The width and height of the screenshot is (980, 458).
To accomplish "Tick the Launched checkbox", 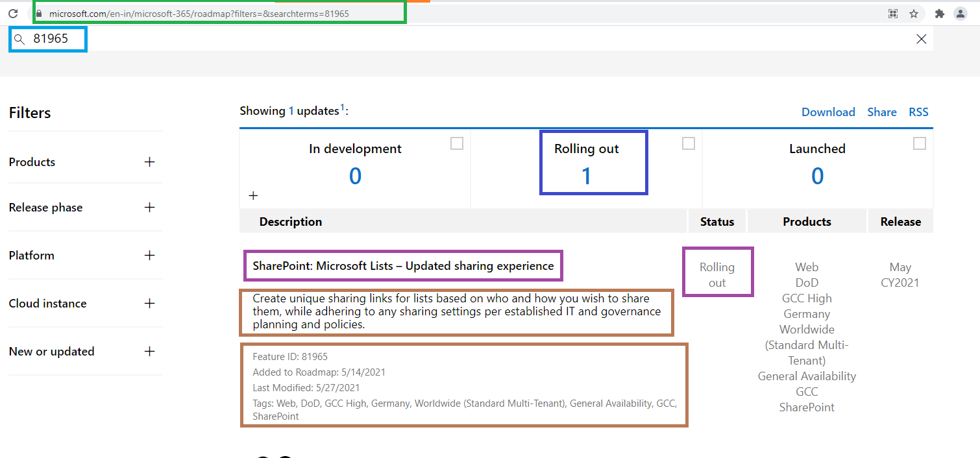I will tap(920, 143).
